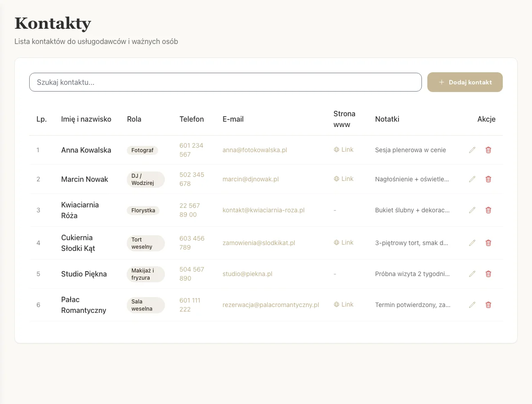This screenshot has height=404, width=532.
Task: Click the globe icon beside Anna Kowalska's Link
Action: pos(336,149)
